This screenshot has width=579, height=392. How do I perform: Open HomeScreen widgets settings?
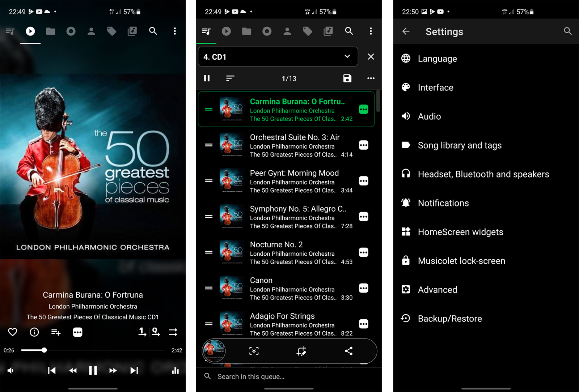tap(486, 232)
